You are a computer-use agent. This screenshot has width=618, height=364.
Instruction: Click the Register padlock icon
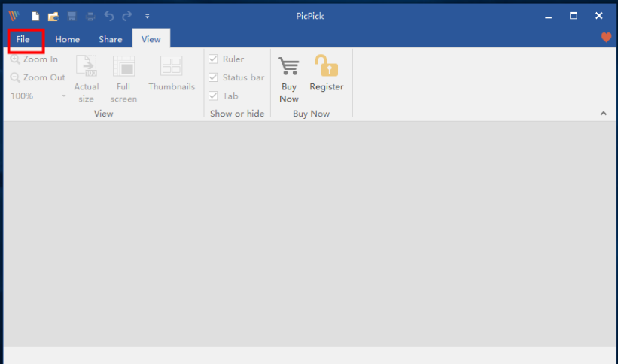(x=326, y=67)
